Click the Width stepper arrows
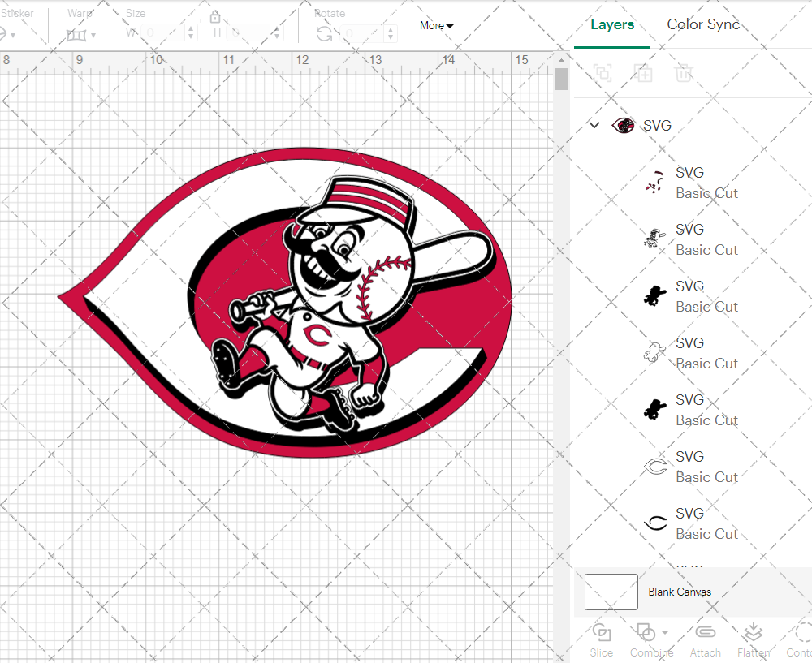This screenshot has height=663, width=812. (x=191, y=33)
